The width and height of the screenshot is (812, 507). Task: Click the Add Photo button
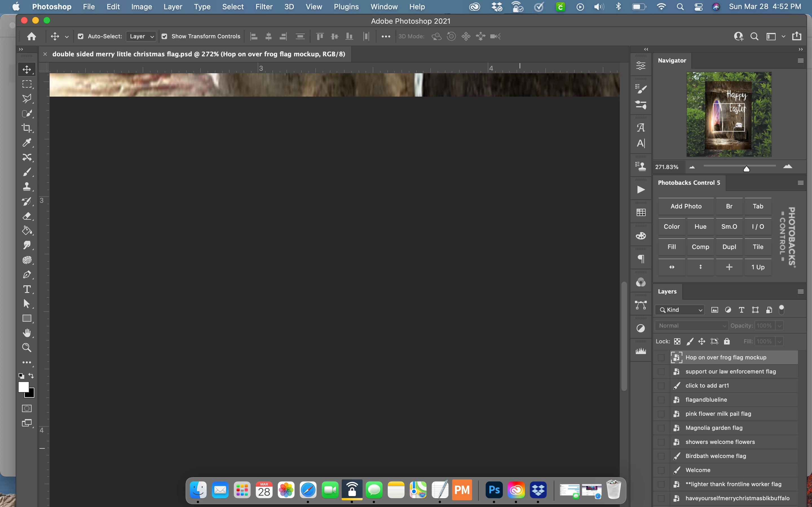(x=686, y=206)
